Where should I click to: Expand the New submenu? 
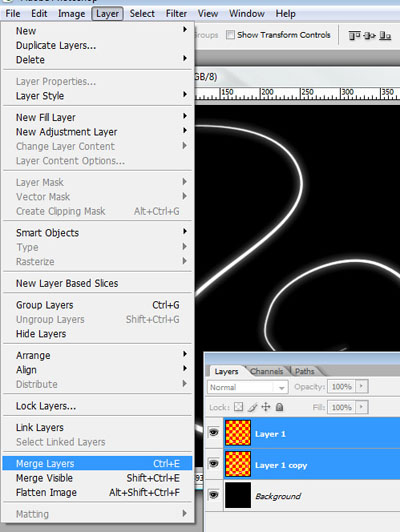pos(97,31)
